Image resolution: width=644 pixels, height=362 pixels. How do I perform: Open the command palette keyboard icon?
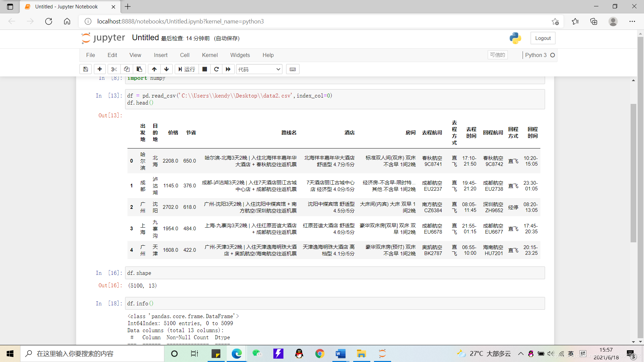click(292, 69)
